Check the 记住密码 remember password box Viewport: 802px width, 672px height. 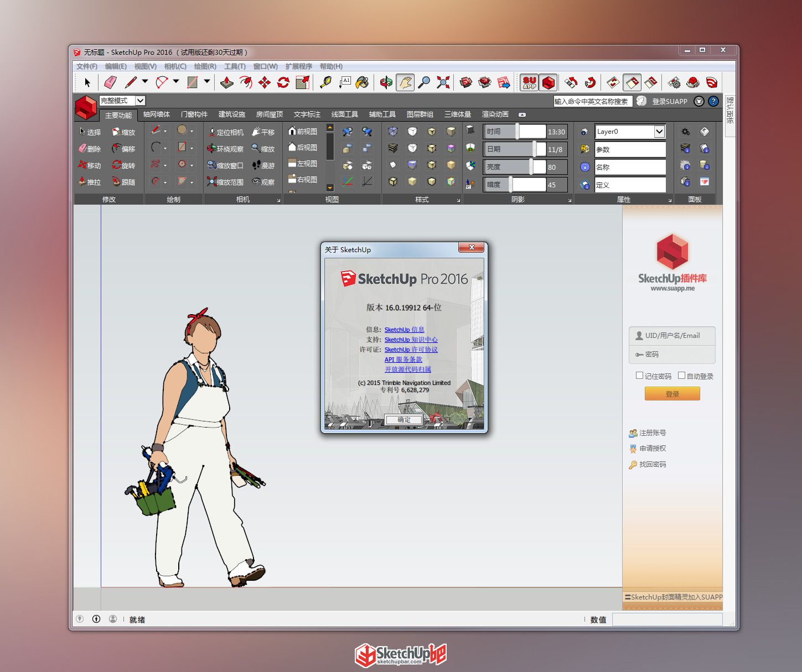pyautogui.click(x=639, y=376)
